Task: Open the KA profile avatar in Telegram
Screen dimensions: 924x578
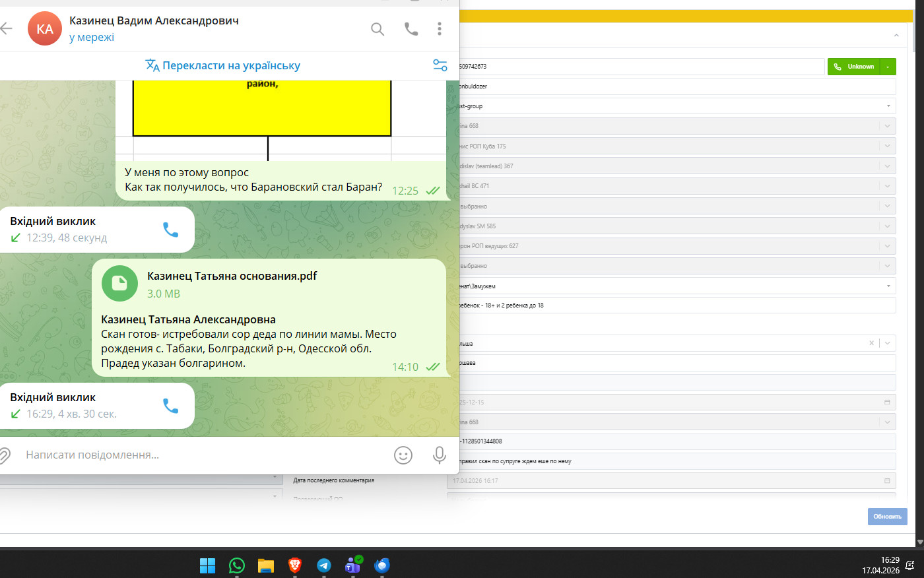Action: pos(45,28)
